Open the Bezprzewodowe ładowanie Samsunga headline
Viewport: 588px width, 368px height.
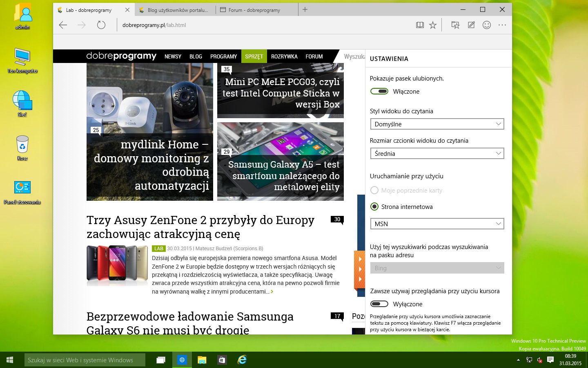[190, 323]
